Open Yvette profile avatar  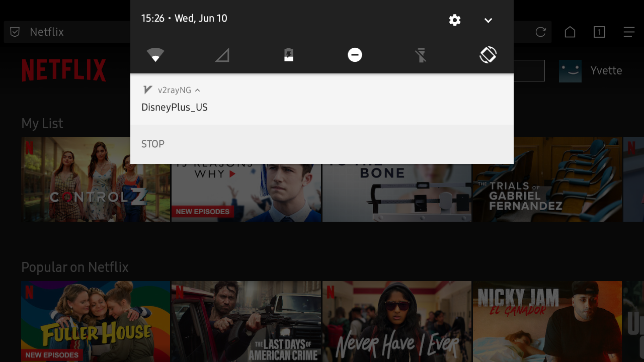point(570,71)
